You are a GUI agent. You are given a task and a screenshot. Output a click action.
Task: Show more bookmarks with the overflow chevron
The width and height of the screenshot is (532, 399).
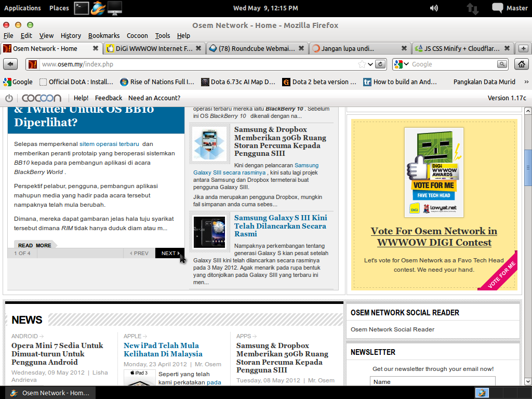pos(526,82)
